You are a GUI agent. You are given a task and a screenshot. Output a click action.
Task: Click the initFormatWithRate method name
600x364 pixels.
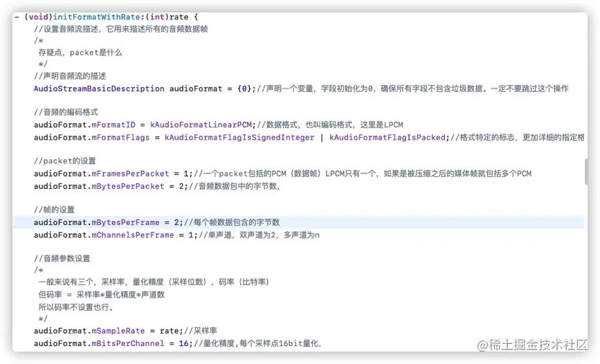pos(96,17)
